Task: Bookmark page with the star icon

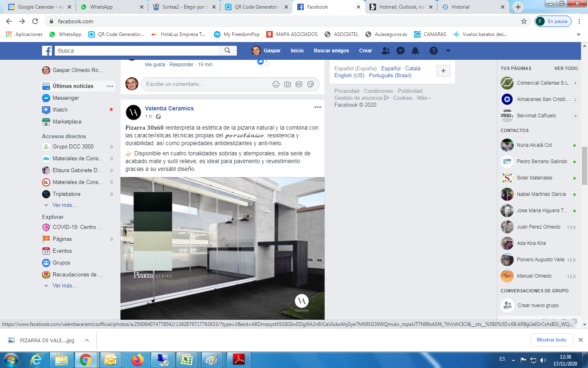Action: (524, 21)
